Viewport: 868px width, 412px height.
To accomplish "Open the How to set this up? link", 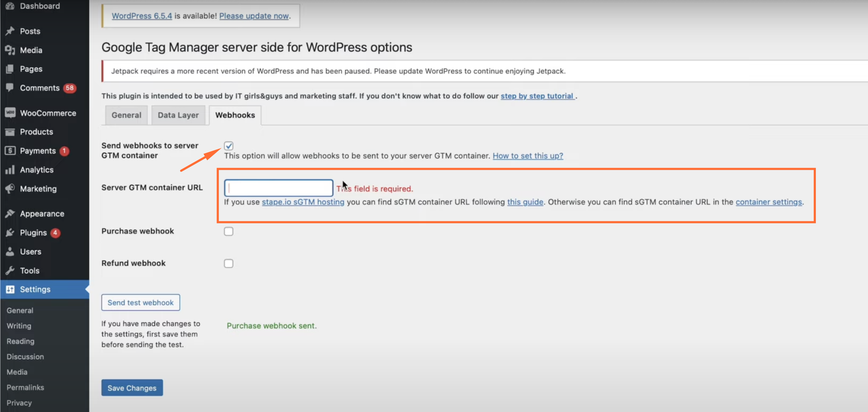I will pyautogui.click(x=528, y=156).
